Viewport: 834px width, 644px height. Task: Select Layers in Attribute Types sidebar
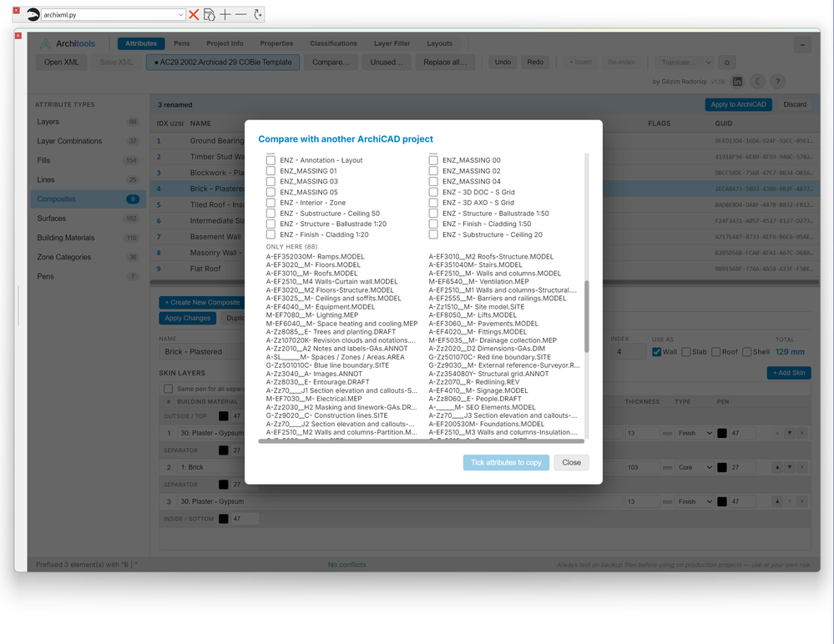tap(88, 122)
